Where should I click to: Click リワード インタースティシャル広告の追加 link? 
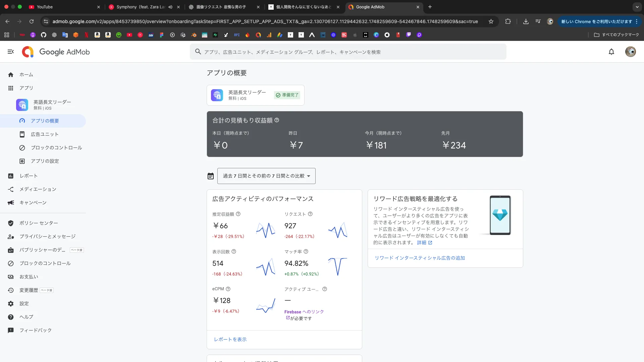[420, 258]
